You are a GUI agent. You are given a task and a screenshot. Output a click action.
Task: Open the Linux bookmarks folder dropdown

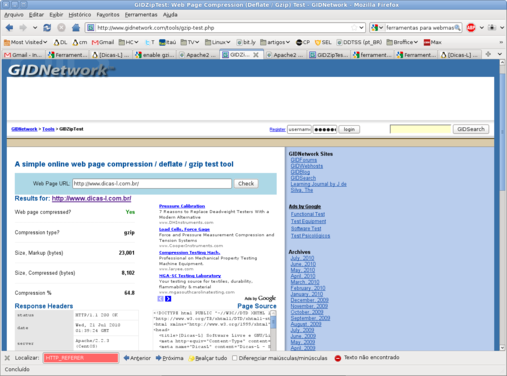[218, 42]
